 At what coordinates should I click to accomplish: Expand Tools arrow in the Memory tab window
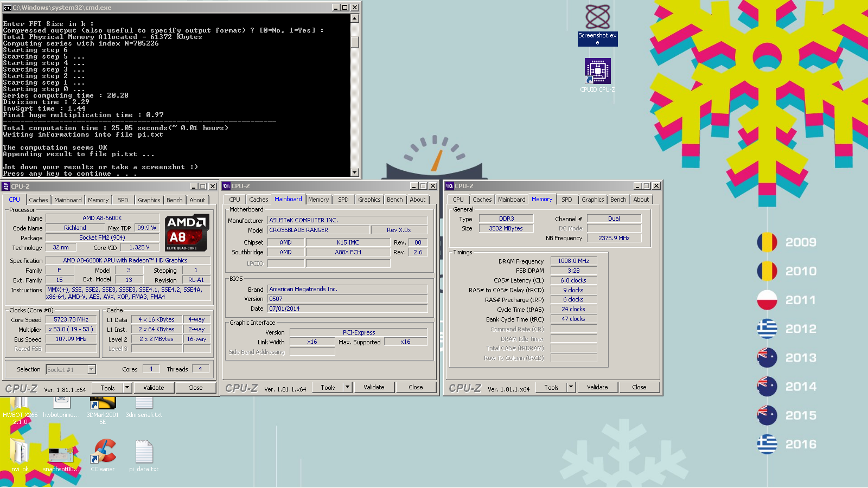(571, 387)
